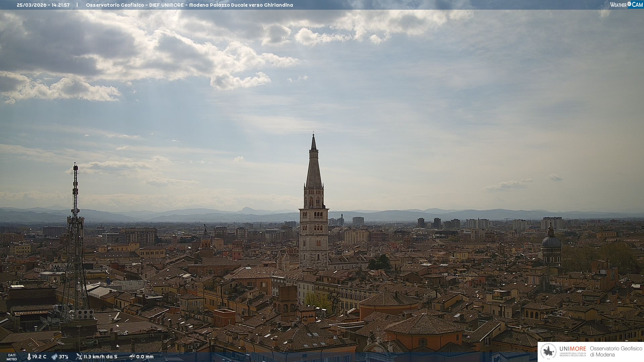The width and height of the screenshot is (644, 362).
Task: Click the rain umbrella precipitation icon
Action: click(x=132, y=357)
